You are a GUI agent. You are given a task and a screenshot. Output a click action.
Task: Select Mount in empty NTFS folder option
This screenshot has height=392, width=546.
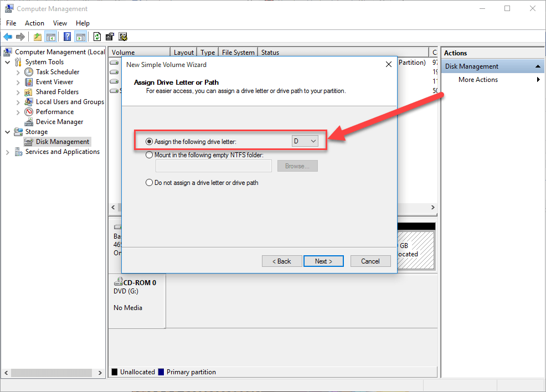click(150, 156)
